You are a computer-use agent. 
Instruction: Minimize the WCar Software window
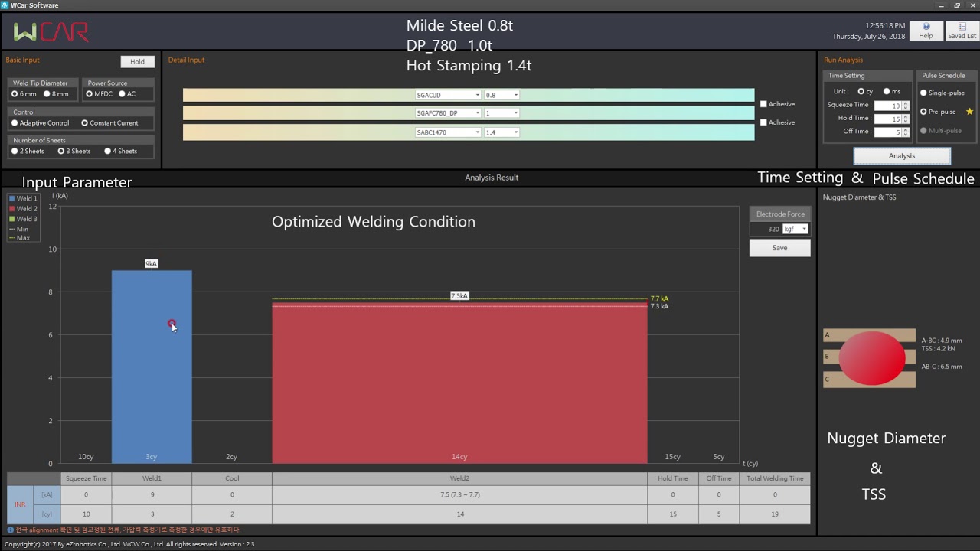[941, 5]
